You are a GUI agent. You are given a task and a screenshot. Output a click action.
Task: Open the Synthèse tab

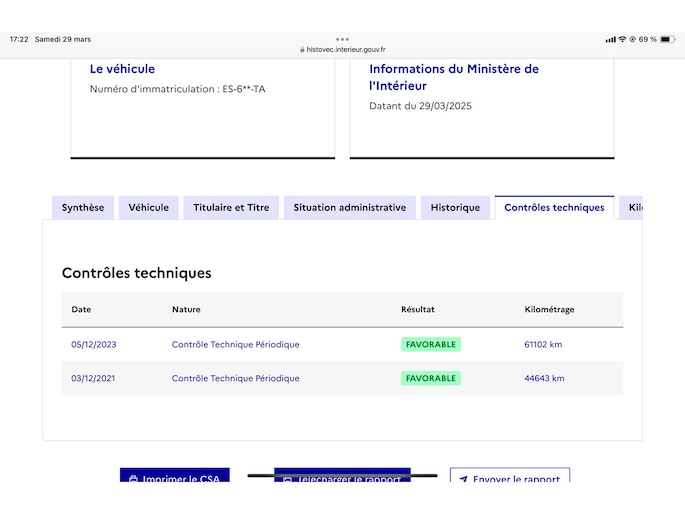coord(83,208)
